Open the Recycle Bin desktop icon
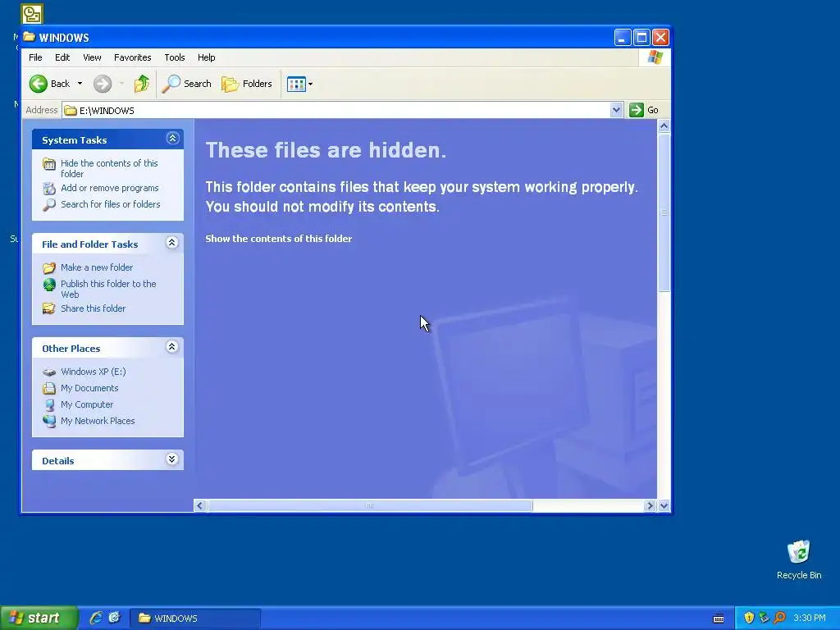 799,559
